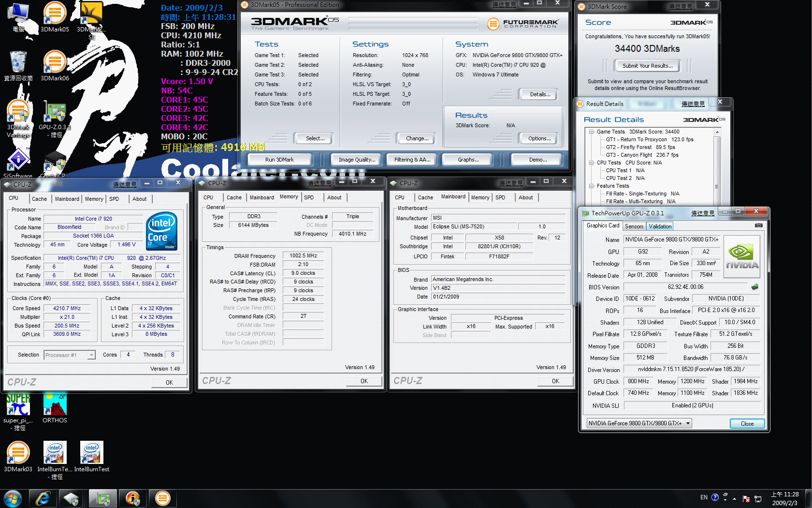Click the Filtering & AA... button
This screenshot has width=812, height=508.
[x=412, y=160]
